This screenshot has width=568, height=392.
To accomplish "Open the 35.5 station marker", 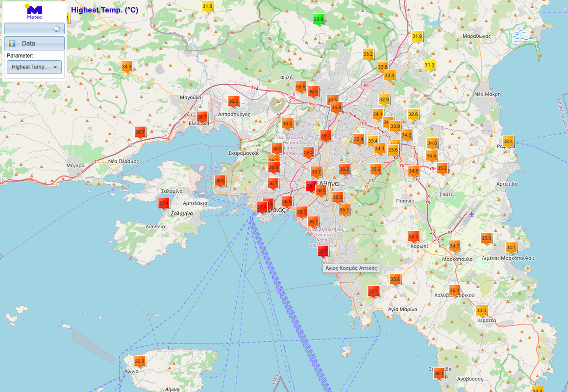I will (332, 99).
